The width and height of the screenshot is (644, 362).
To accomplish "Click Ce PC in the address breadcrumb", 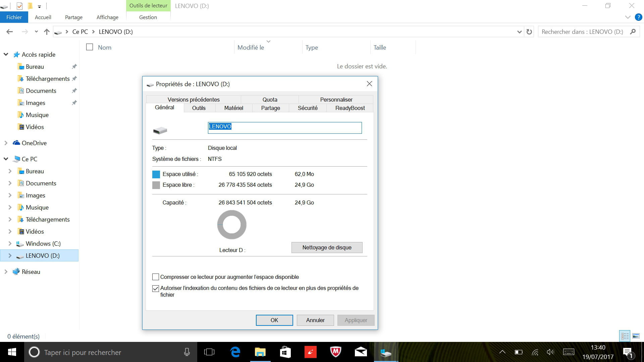I will (80, 32).
